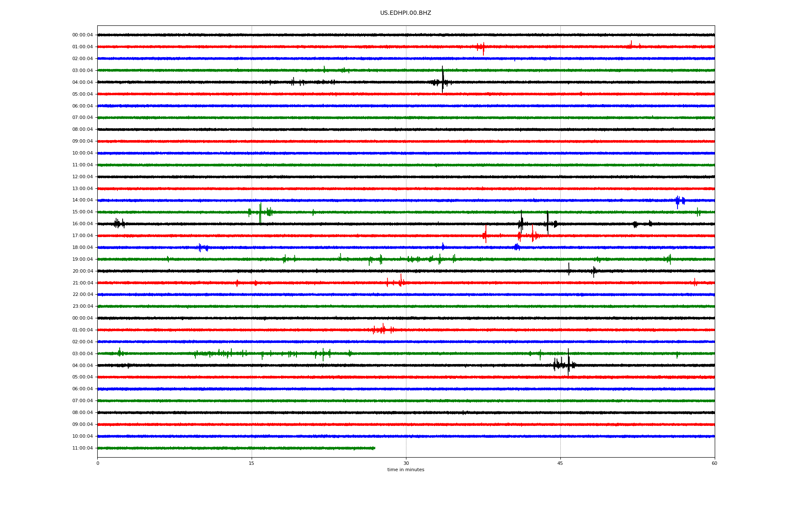This screenshot has height=508, width=812.
Task: Click the 14:00:04 trace label
Action: (x=82, y=200)
